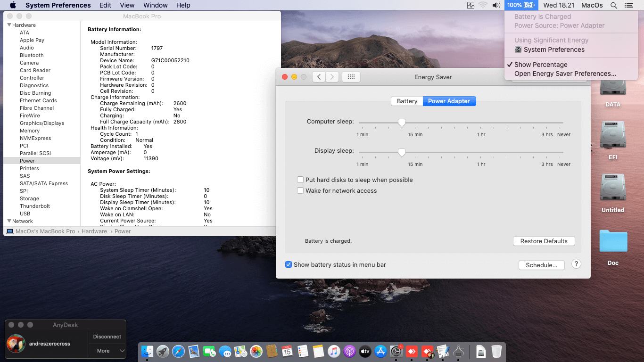
Task: Check Wake for network access
Action: click(300, 191)
